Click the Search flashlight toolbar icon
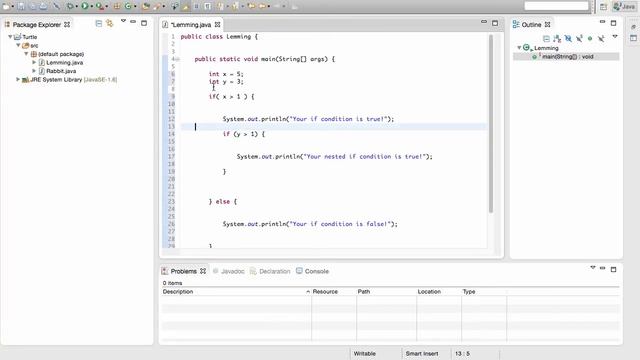Screen dimensions: 640x360 point(157,6)
